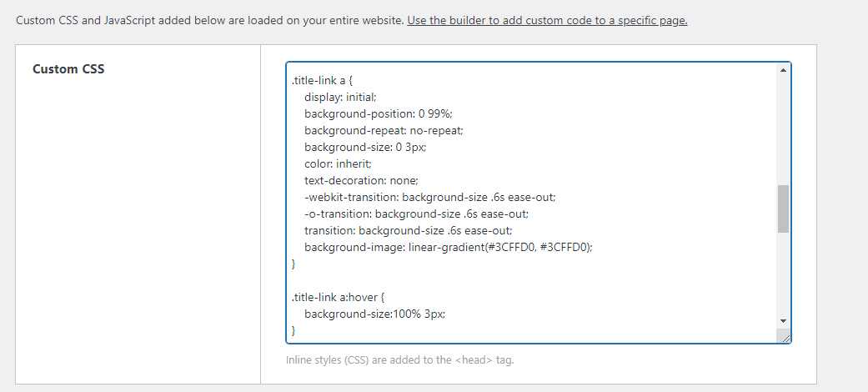Screen dimensions: 868x392
Task: Click the -o-transition code line
Action: click(416, 214)
